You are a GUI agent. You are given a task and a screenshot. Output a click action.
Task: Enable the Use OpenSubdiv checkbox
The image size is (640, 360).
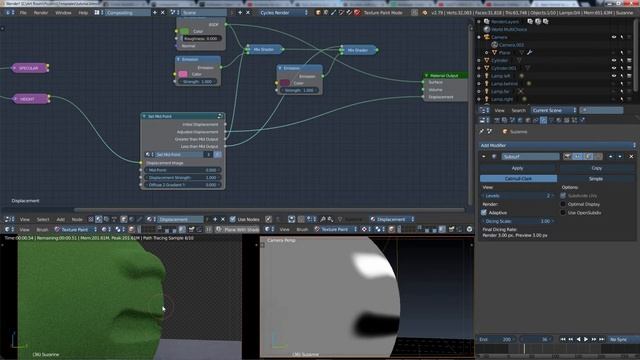(563, 213)
